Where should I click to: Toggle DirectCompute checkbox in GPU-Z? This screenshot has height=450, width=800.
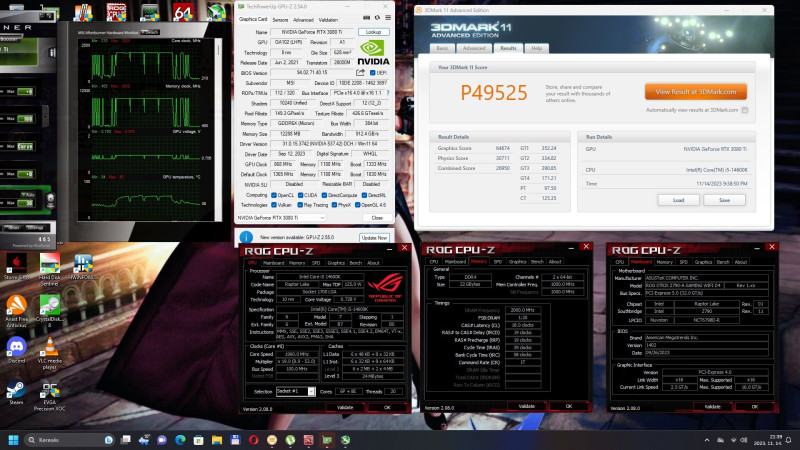coord(324,195)
